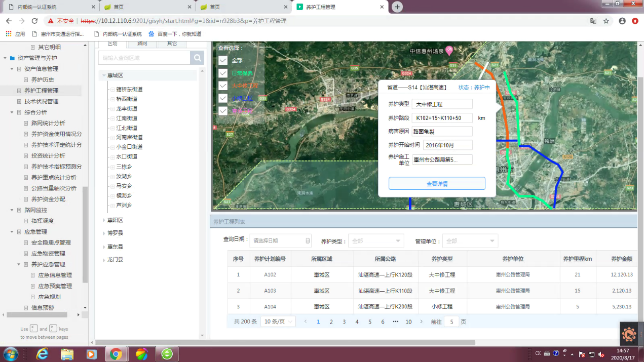Click the region search magnifier icon

click(x=197, y=58)
